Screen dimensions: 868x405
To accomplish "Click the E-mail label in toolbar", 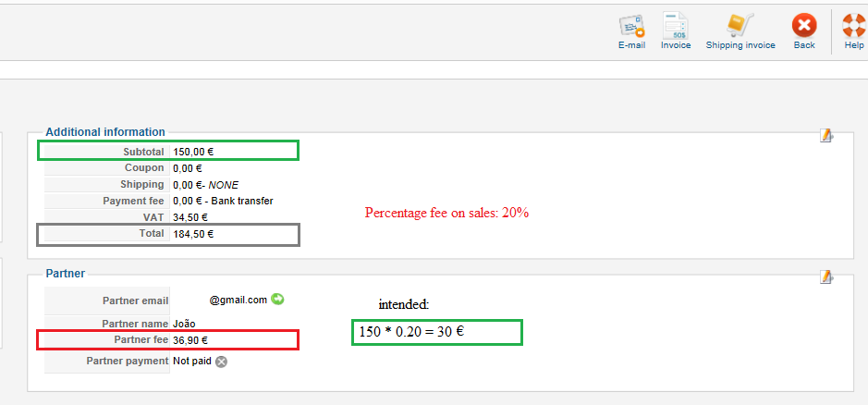I will [x=631, y=45].
